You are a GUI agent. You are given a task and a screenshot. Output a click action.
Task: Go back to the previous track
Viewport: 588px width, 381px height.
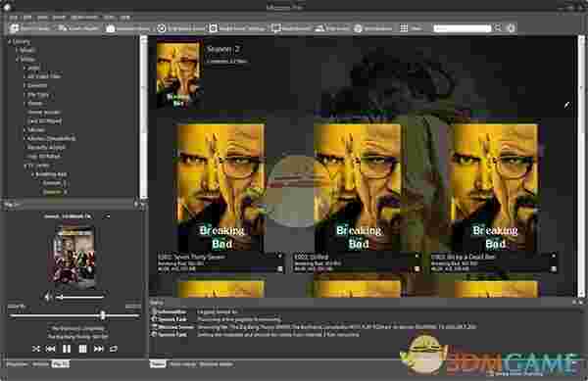point(51,349)
